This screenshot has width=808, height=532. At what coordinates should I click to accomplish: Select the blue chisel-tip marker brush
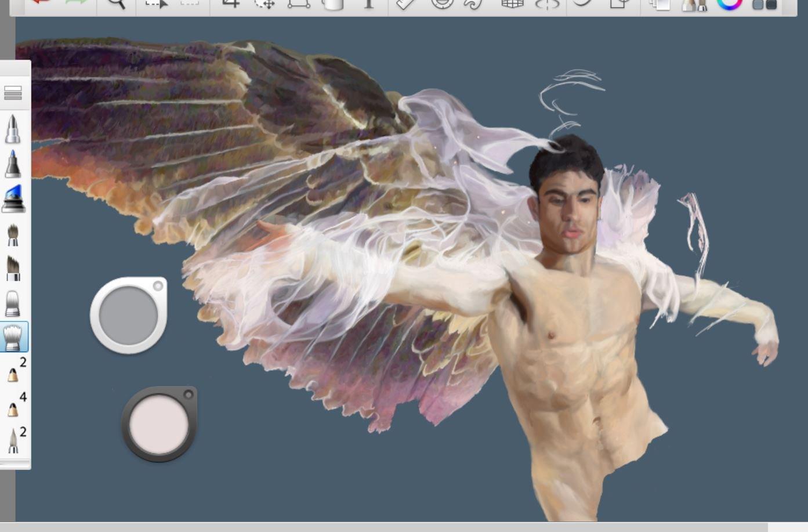[x=13, y=199]
